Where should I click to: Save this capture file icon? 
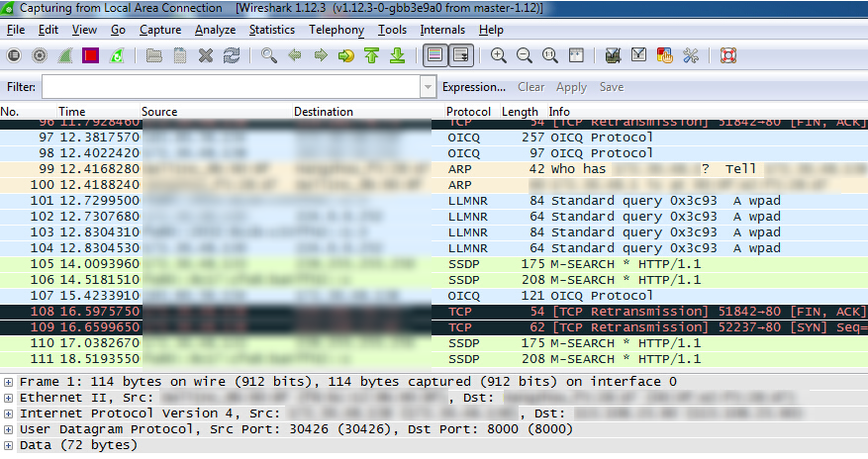[180, 55]
